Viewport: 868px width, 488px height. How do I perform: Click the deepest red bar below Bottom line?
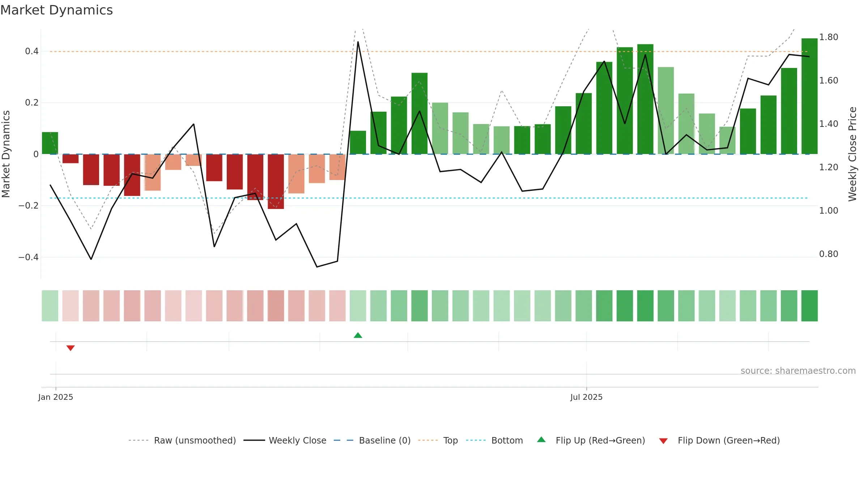click(x=276, y=181)
